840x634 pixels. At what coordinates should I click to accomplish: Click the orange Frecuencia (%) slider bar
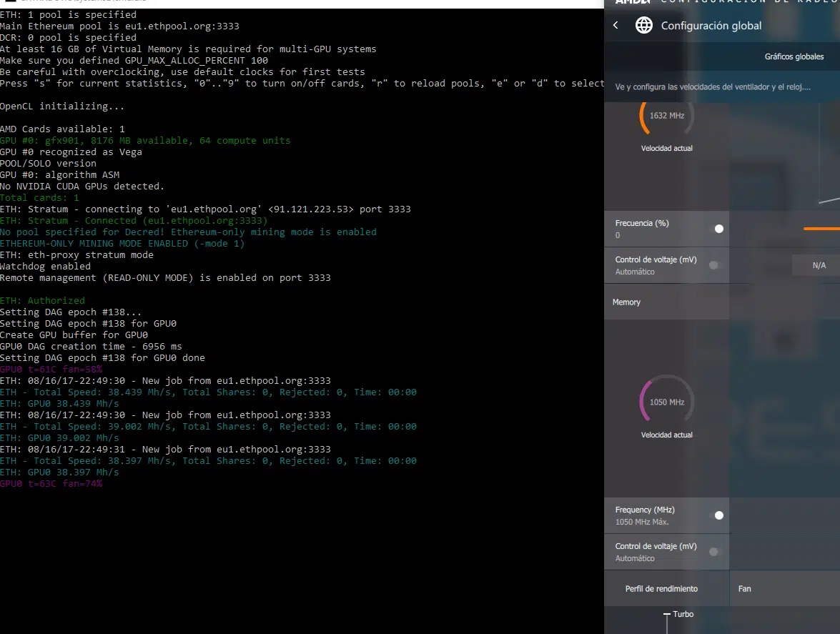[822, 229]
